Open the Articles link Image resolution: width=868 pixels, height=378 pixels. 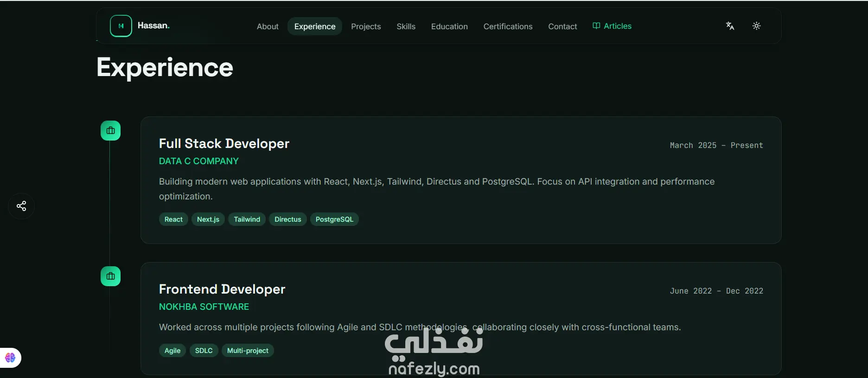612,26
